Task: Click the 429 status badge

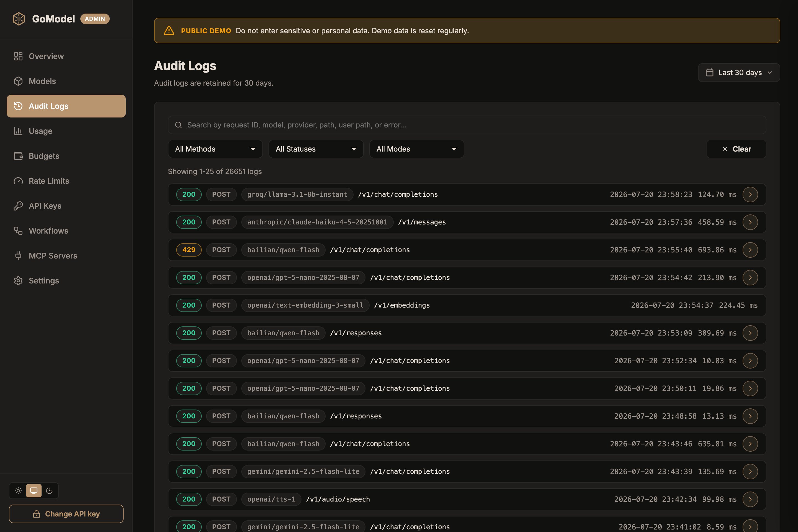Action: pyautogui.click(x=189, y=250)
